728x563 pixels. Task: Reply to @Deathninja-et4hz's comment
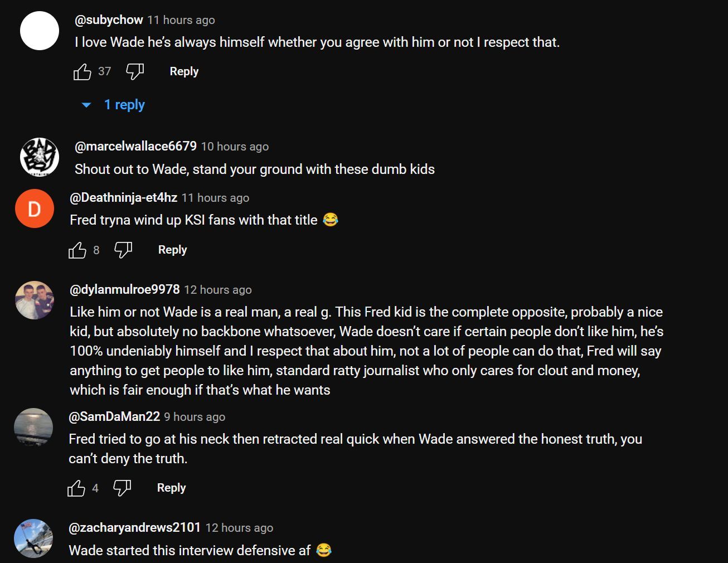[172, 250]
